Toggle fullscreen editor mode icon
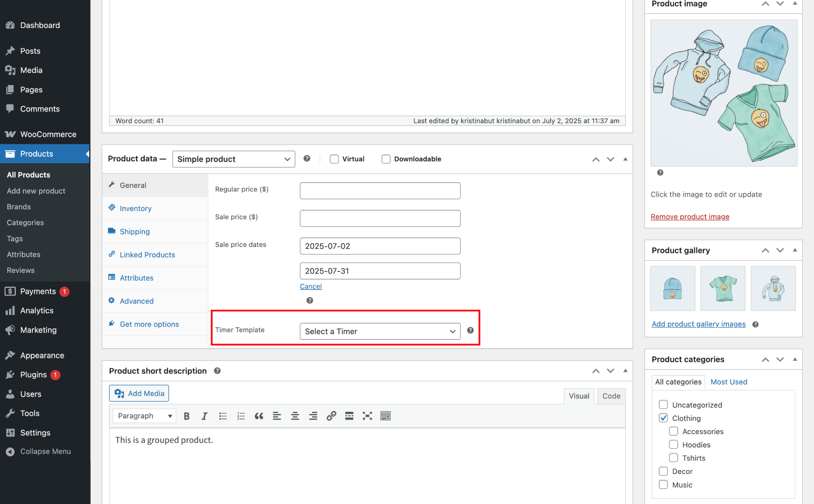The height and width of the screenshot is (504, 814). (x=367, y=416)
